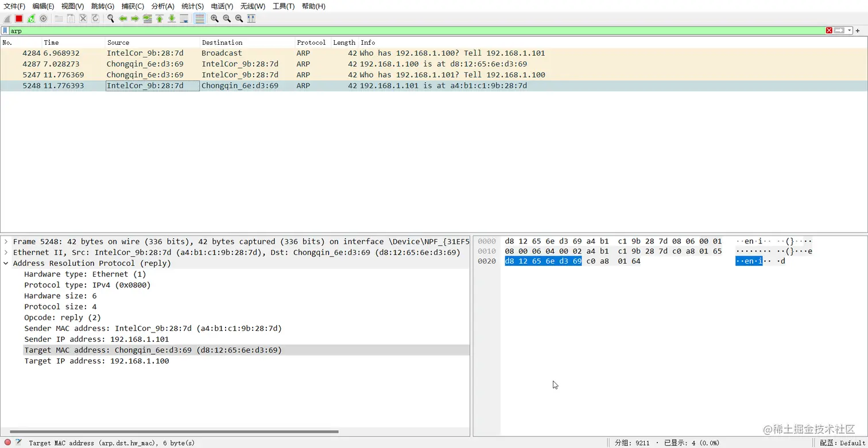Image resolution: width=868 pixels, height=448 pixels.
Task: Restart the current capture
Action: [31, 18]
